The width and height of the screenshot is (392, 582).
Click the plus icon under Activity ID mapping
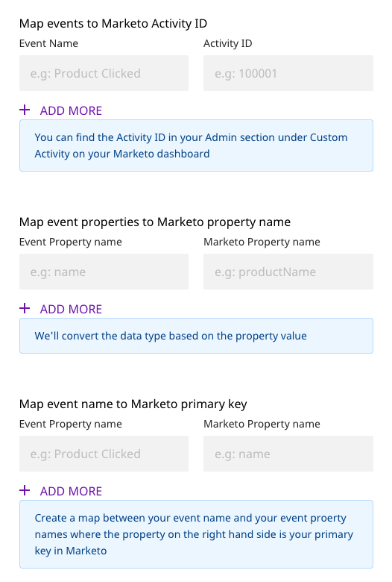[x=25, y=110]
